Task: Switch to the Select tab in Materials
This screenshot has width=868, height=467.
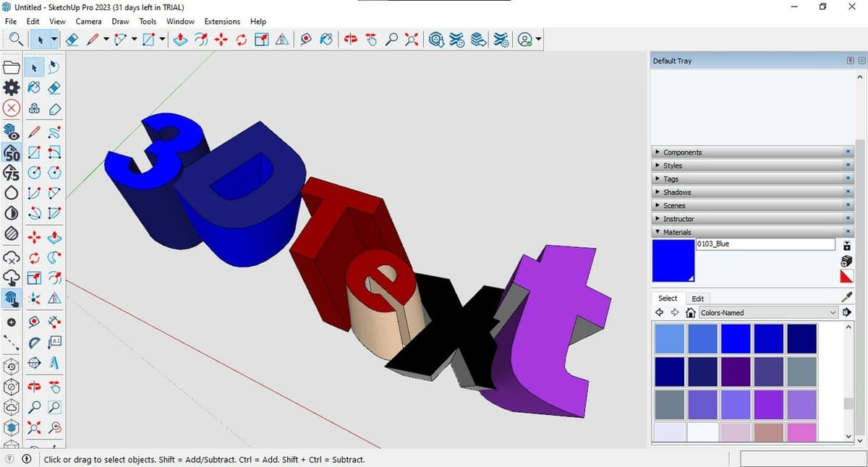Action: (x=668, y=298)
